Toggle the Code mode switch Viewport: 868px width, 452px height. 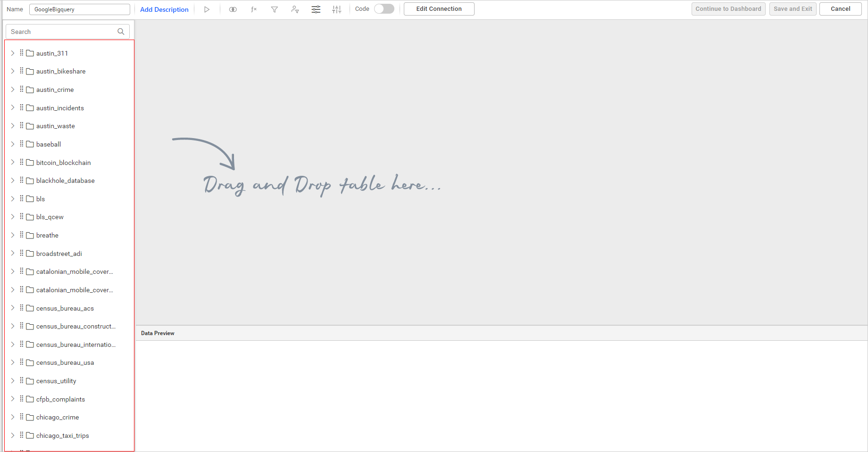384,9
